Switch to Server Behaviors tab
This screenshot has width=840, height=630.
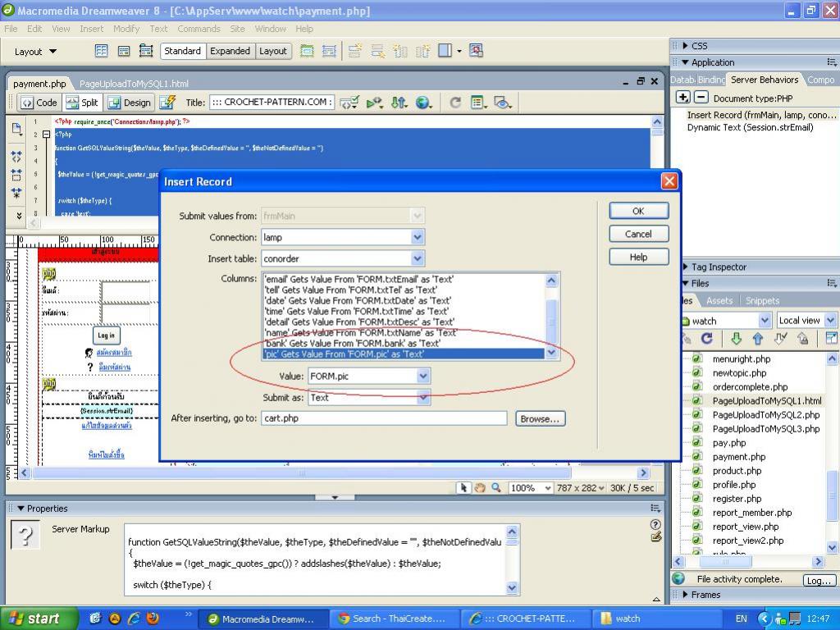point(765,80)
